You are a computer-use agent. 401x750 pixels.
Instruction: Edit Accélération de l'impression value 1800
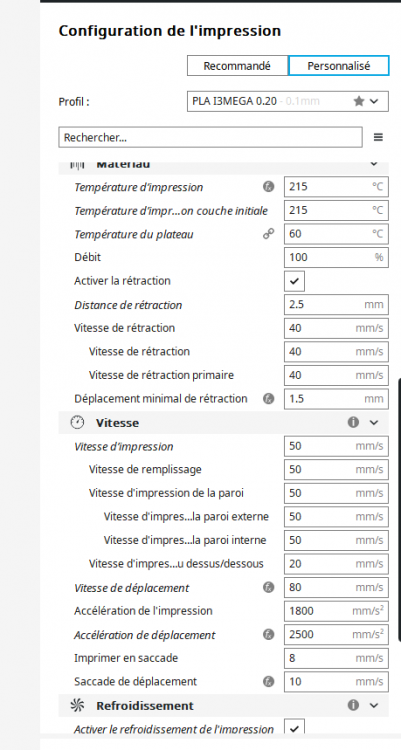tap(336, 611)
